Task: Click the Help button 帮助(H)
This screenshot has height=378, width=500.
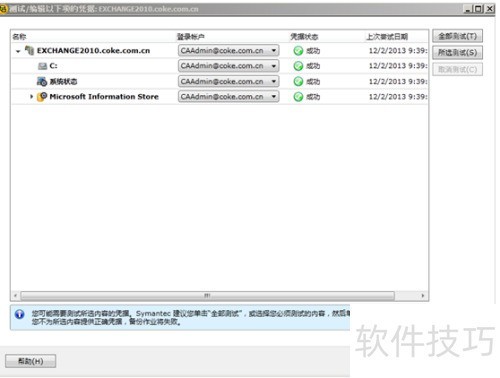Action: tap(30, 361)
